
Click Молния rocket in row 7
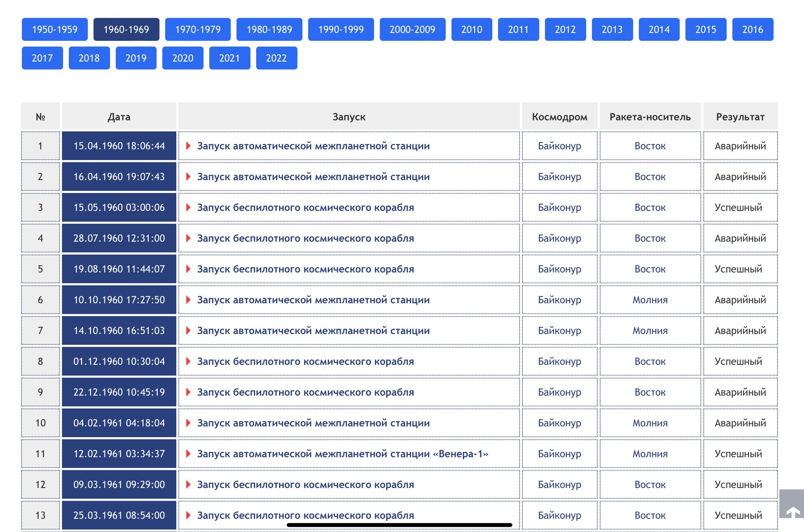pyautogui.click(x=650, y=331)
